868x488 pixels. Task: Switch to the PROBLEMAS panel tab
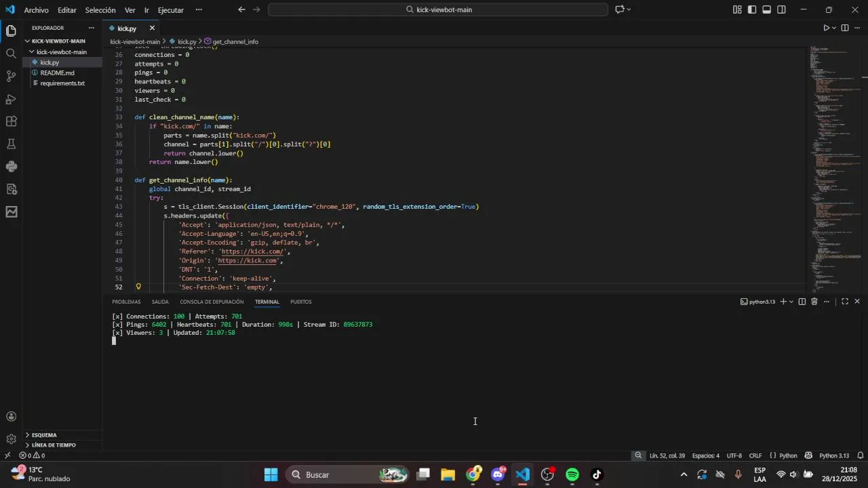[126, 302]
